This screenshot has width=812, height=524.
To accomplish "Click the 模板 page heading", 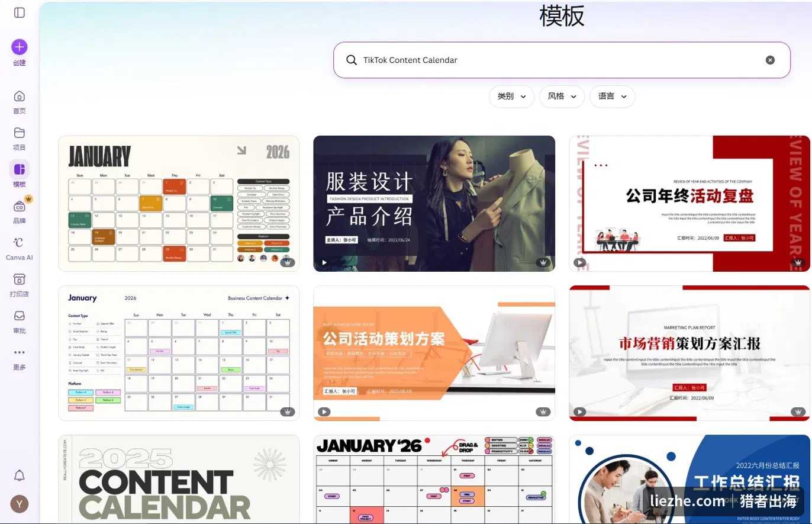I will pos(562,16).
